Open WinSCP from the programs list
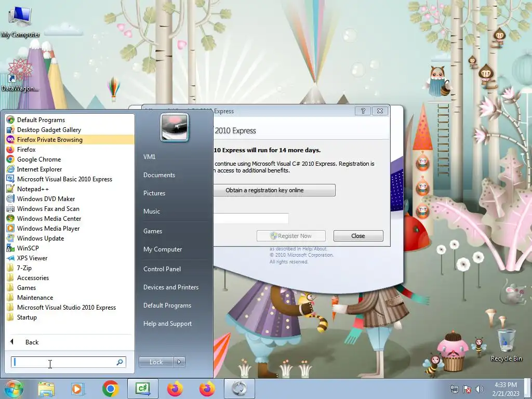 tap(70, 248)
